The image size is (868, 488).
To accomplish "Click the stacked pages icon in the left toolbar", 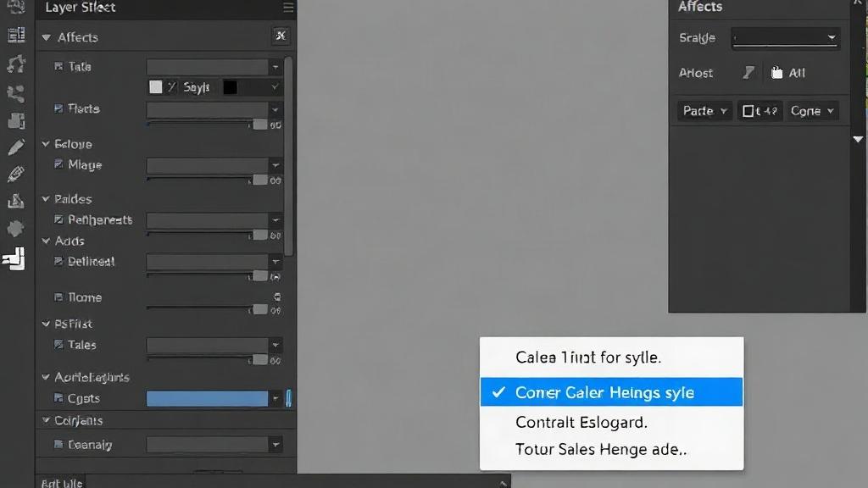I will pyautogui.click(x=16, y=120).
